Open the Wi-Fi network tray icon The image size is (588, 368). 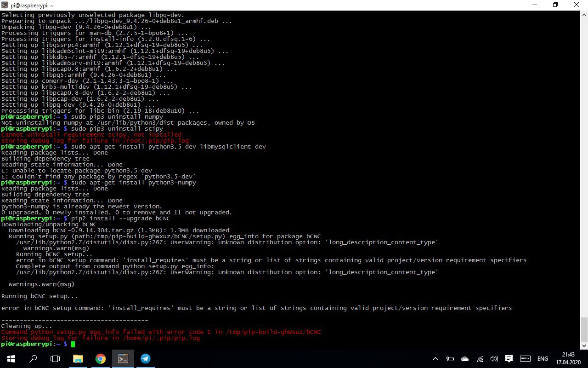pos(480,359)
